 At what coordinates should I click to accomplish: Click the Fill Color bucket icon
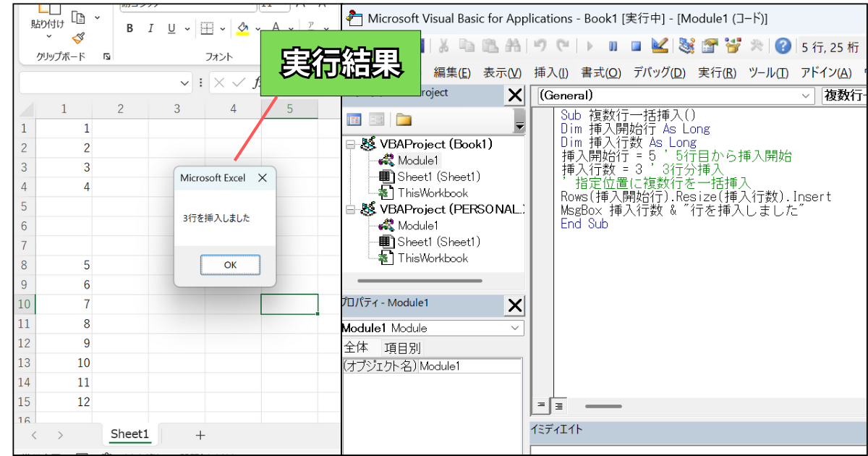tap(242, 29)
